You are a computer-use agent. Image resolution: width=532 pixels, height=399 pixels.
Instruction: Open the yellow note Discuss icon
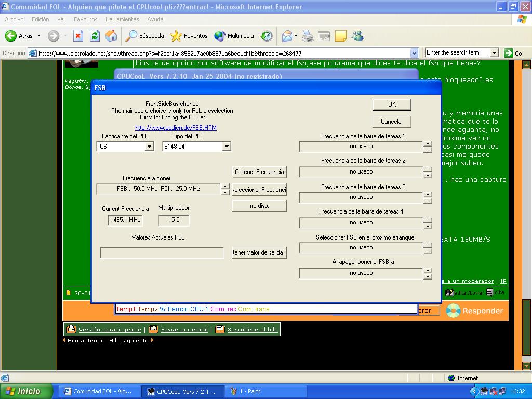pyautogui.click(x=341, y=36)
